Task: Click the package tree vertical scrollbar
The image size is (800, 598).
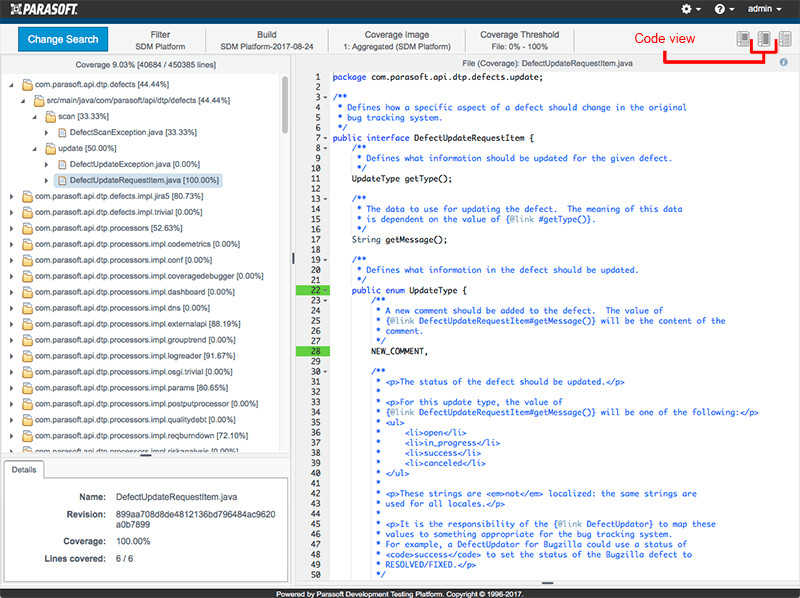Action: [x=285, y=105]
